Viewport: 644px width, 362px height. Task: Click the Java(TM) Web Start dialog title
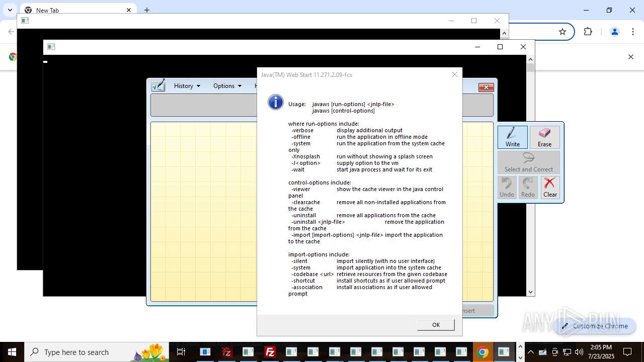tap(306, 74)
